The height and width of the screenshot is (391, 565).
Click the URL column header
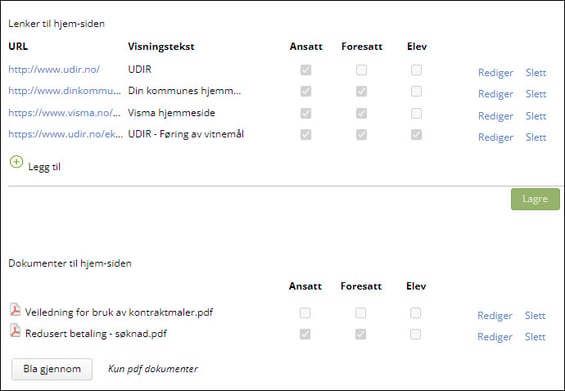pos(18,46)
